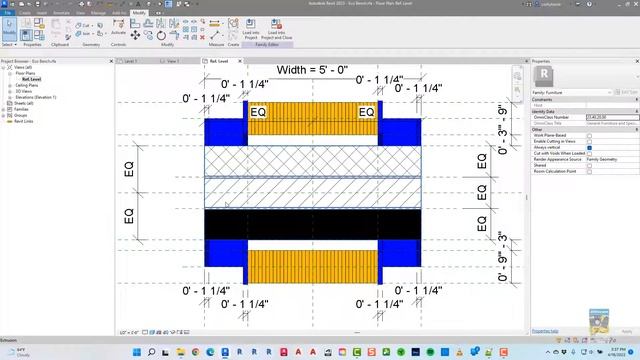Close the Ref. Level view tab
The height and width of the screenshot is (360, 640).
click(x=240, y=61)
